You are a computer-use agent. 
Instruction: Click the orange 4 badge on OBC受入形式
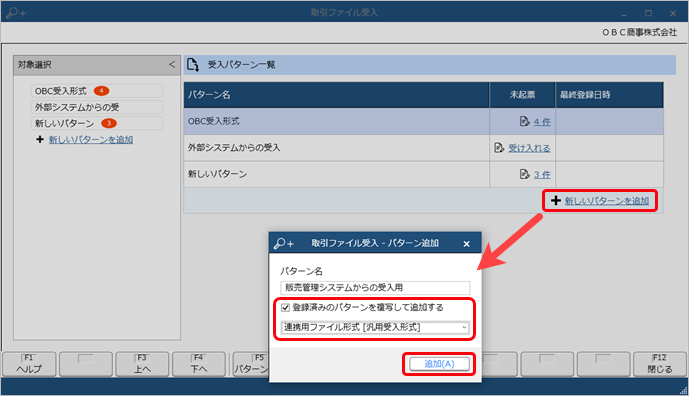(102, 91)
